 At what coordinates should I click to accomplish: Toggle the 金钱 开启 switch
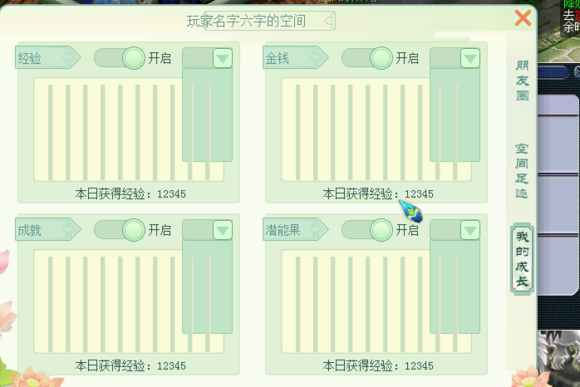tap(367, 58)
